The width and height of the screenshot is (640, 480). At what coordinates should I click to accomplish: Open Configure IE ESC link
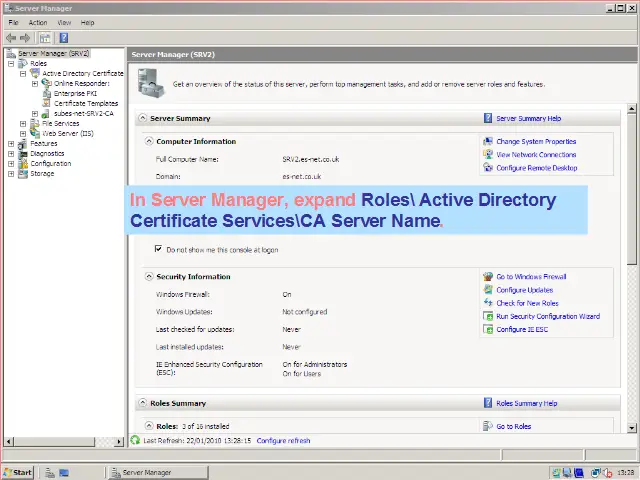tap(522, 329)
